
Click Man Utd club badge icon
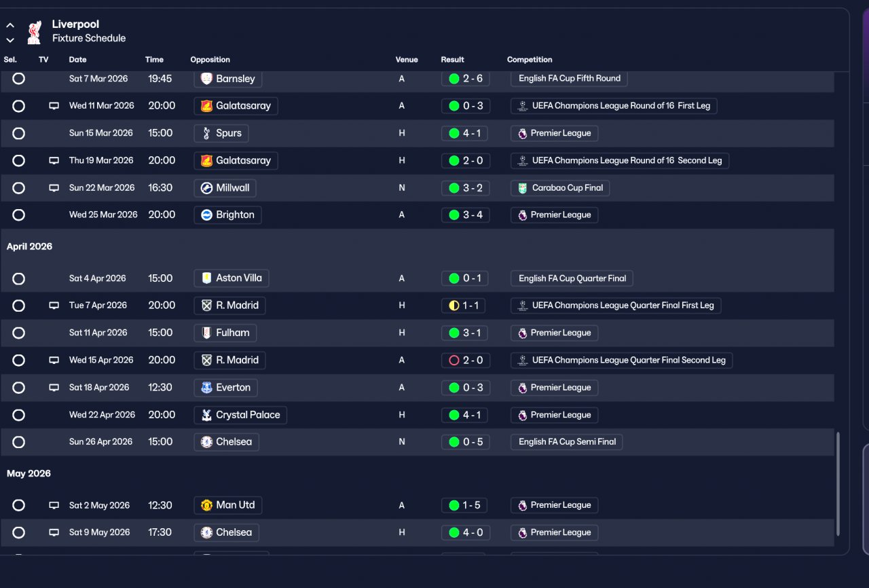pos(207,505)
